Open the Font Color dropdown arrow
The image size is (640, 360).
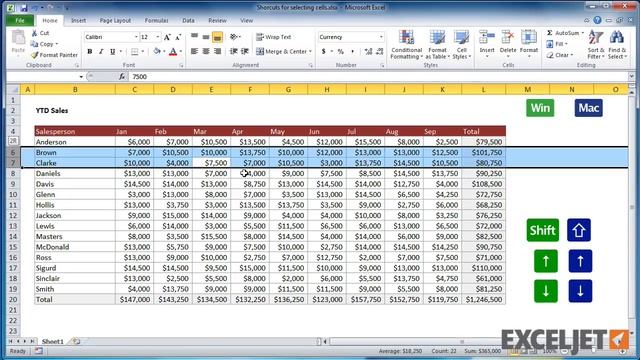click(181, 51)
